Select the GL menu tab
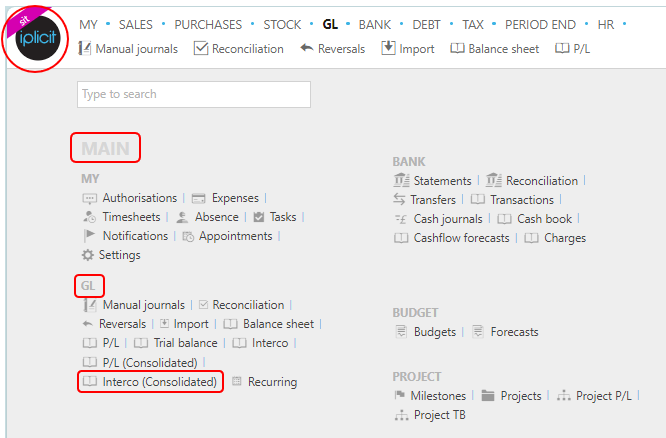666x438 pixels. 330,25
